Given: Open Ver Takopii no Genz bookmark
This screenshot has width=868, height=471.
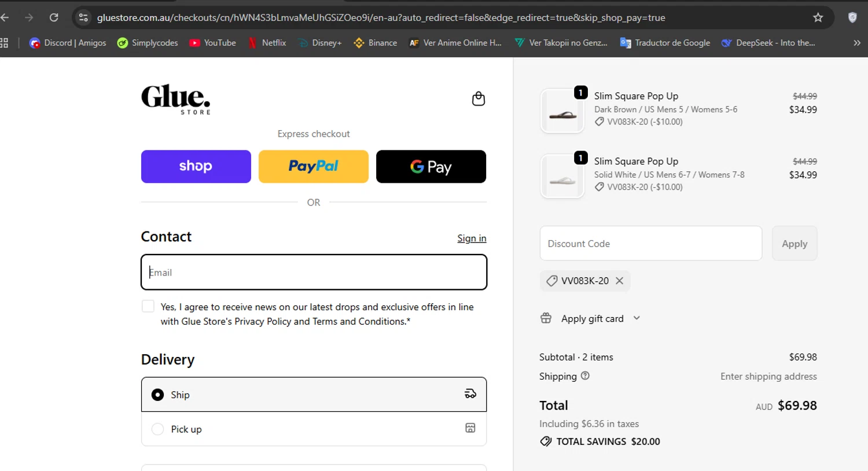Looking at the screenshot, I should point(561,43).
